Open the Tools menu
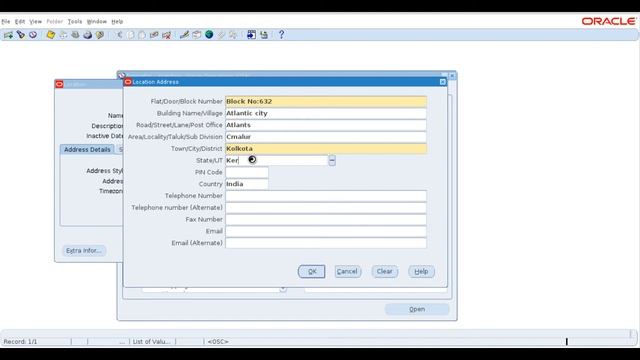This screenshot has width=640, height=360. pos(75,22)
